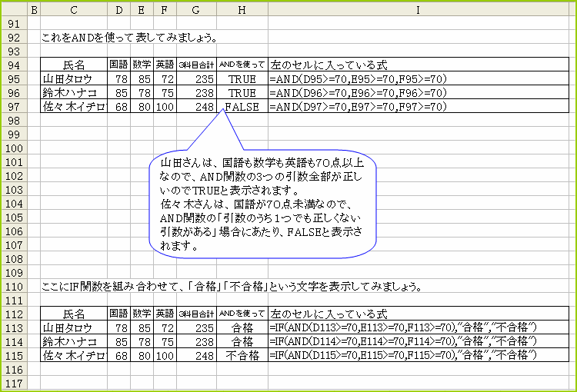Click score 100 in row 97
The image size is (577, 392).
(x=165, y=107)
